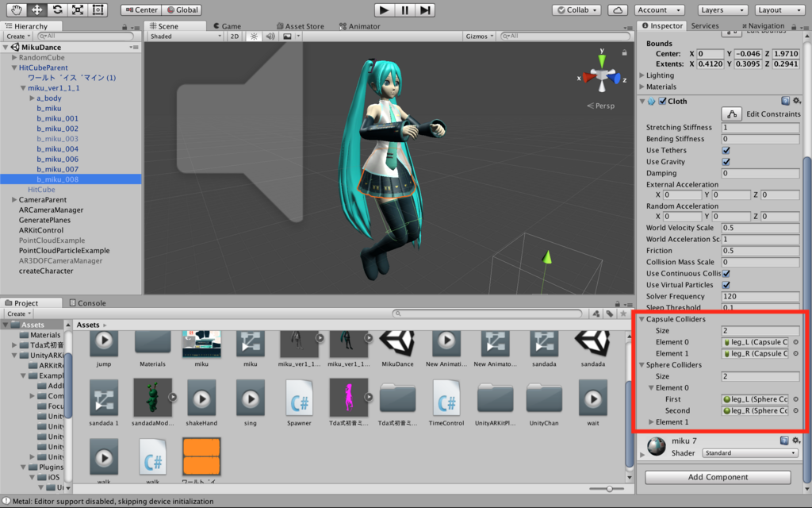Open the Standard shader dropdown
The width and height of the screenshot is (812, 508).
click(x=750, y=453)
